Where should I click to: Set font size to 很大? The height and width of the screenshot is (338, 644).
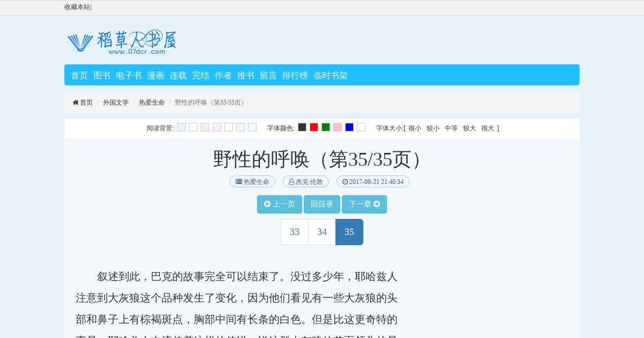click(x=488, y=128)
